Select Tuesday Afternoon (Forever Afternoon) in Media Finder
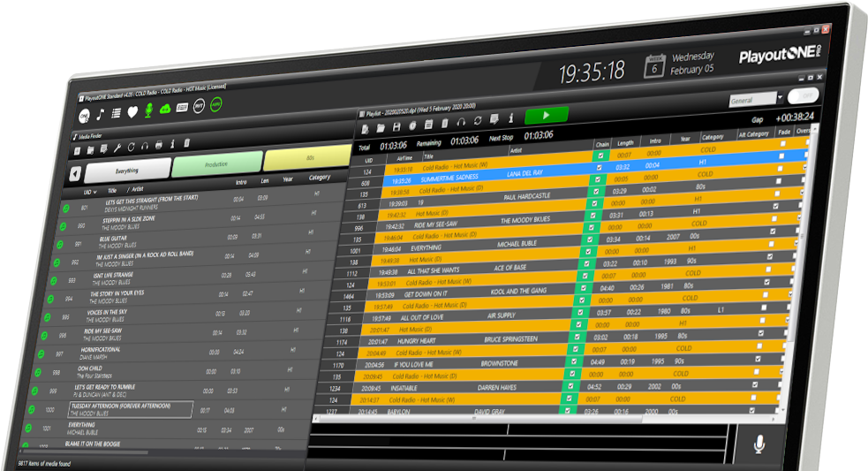Image resolution: width=868 pixels, height=471 pixels. coord(131,409)
